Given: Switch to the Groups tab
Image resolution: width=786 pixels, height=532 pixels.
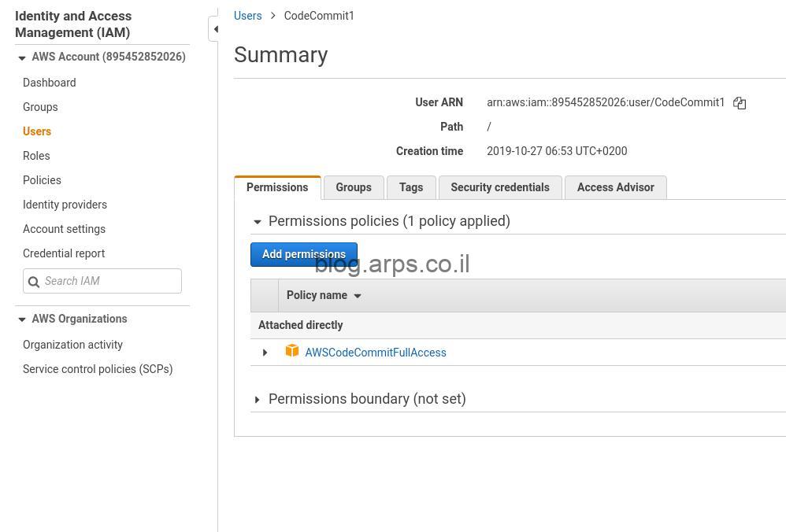Looking at the screenshot, I should (354, 187).
